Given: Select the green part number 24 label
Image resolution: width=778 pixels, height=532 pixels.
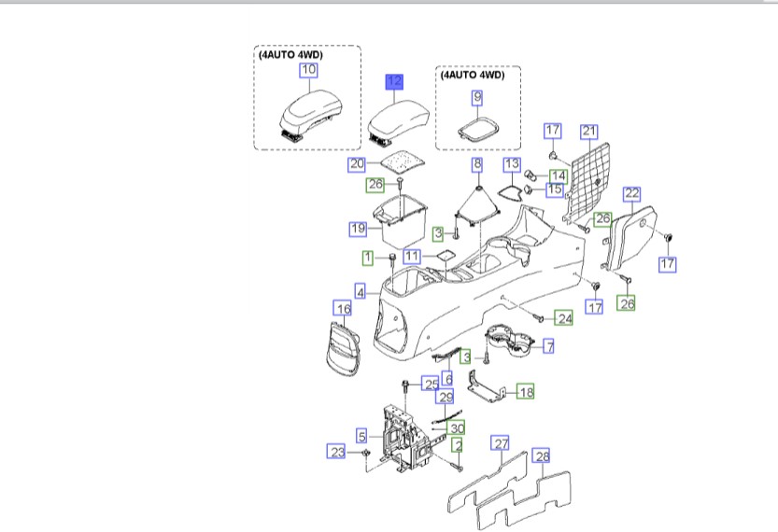Looking at the screenshot, I should tap(564, 318).
